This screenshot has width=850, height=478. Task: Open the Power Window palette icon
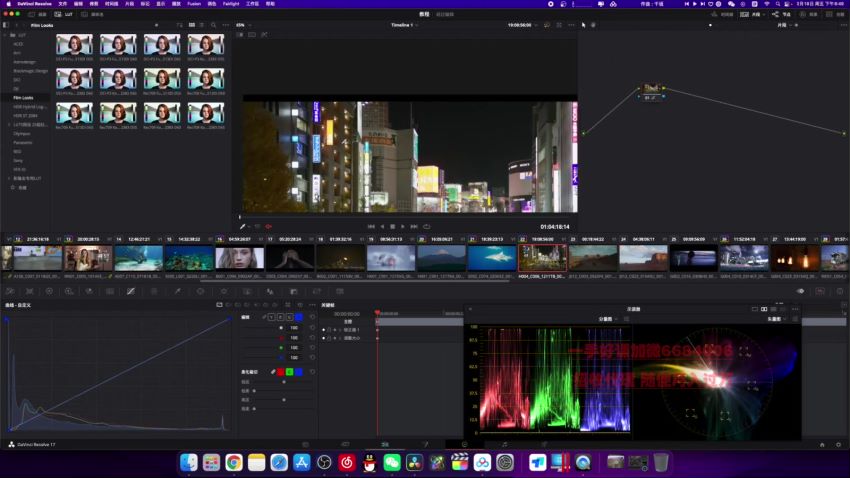coord(201,292)
